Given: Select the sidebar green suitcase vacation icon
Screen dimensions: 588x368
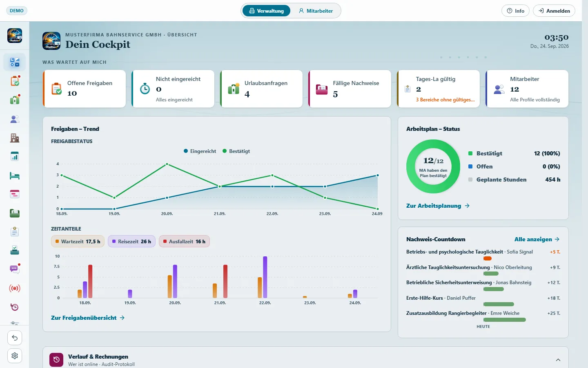Looking at the screenshot, I should pyautogui.click(x=15, y=100).
